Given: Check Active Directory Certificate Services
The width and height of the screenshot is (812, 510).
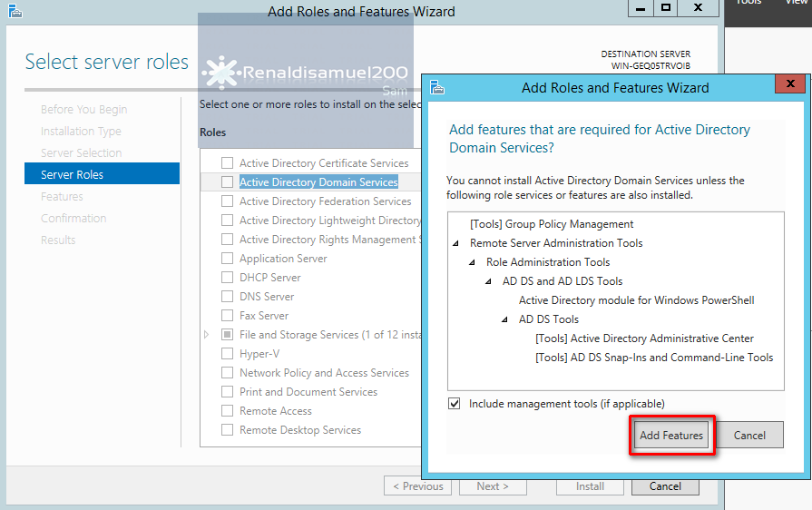Looking at the screenshot, I should 227,163.
